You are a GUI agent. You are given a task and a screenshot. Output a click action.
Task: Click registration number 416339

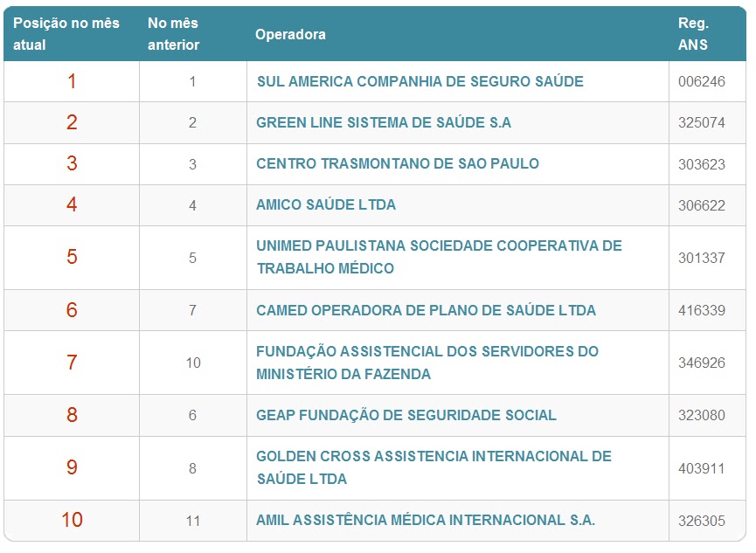click(x=701, y=310)
